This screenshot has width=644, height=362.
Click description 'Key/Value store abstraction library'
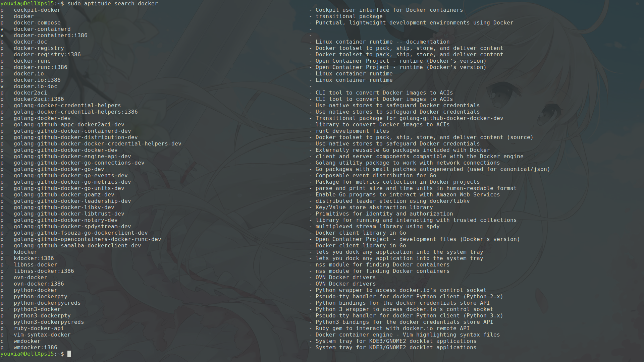point(374,207)
